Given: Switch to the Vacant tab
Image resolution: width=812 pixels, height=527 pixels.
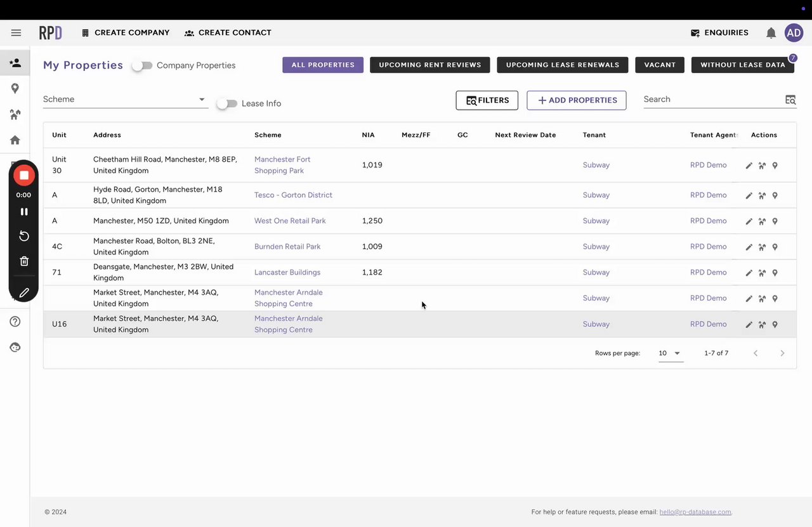Looking at the screenshot, I should click(660, 65).
